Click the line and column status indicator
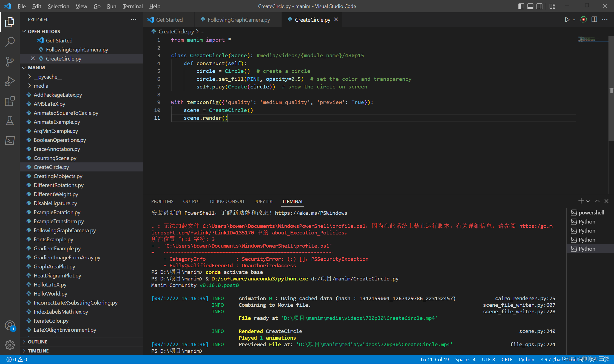Image resolution: width=614 pixels, height=364 pixels. pyautogui.click(x=435, y=360)
